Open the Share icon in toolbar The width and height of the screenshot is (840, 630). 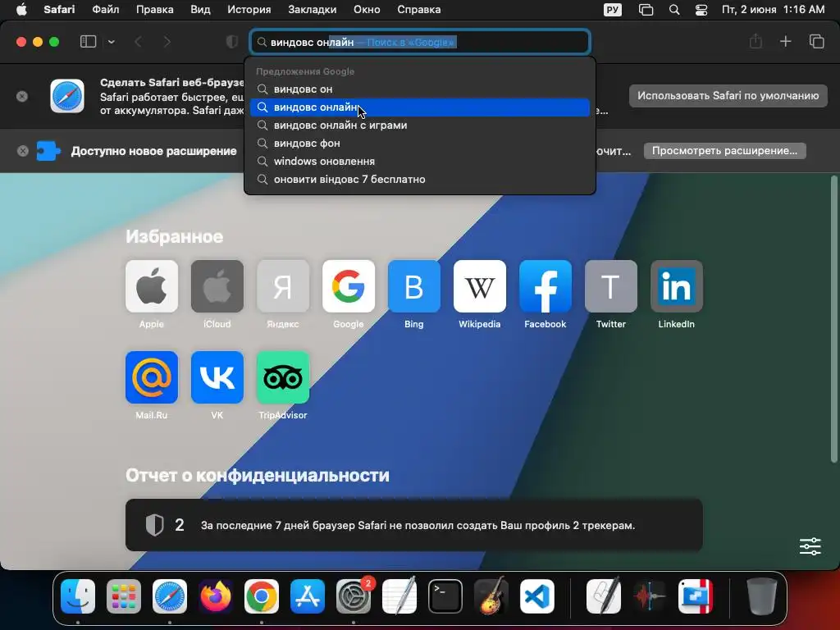click(x=756, y=41)
